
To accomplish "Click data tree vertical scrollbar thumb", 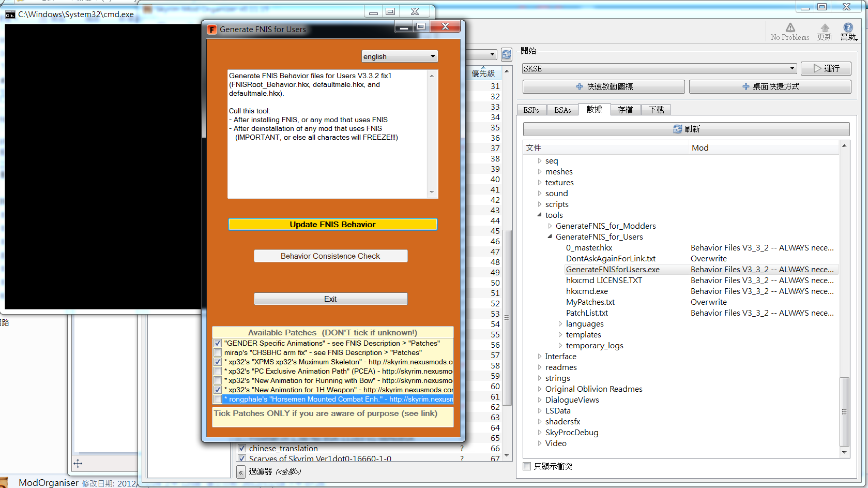I will 844,411.
